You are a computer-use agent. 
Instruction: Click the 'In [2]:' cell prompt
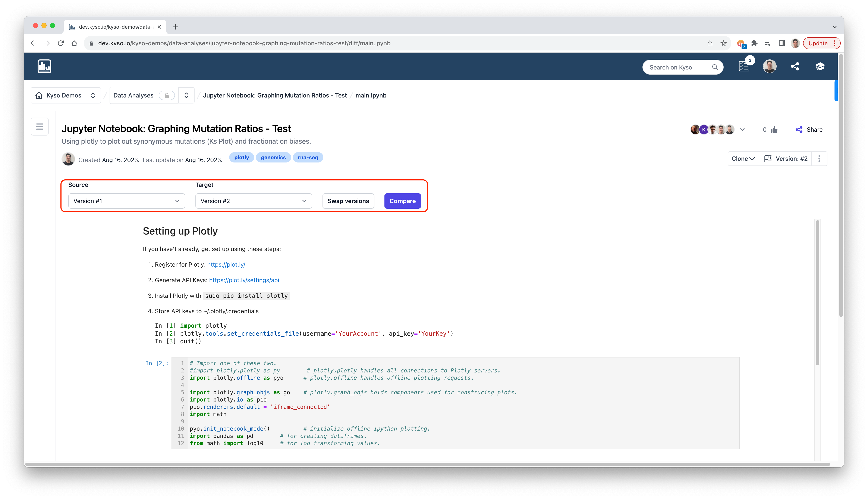tap(157, 363)
